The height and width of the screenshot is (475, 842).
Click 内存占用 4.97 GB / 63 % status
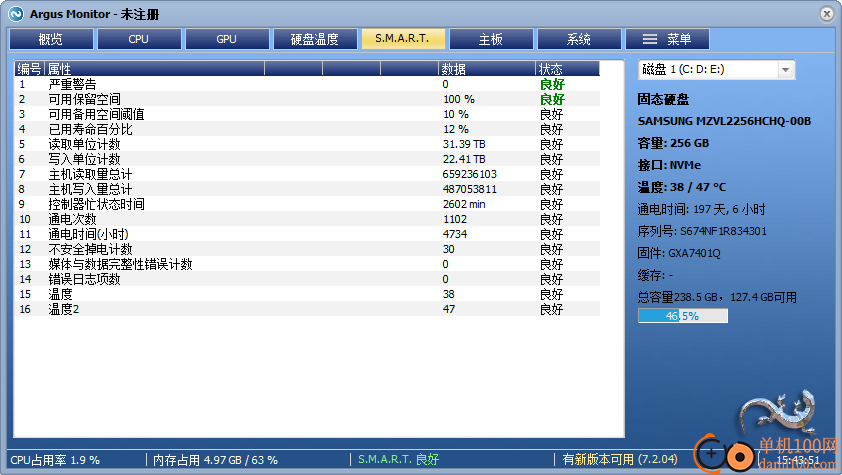point(215,460)
